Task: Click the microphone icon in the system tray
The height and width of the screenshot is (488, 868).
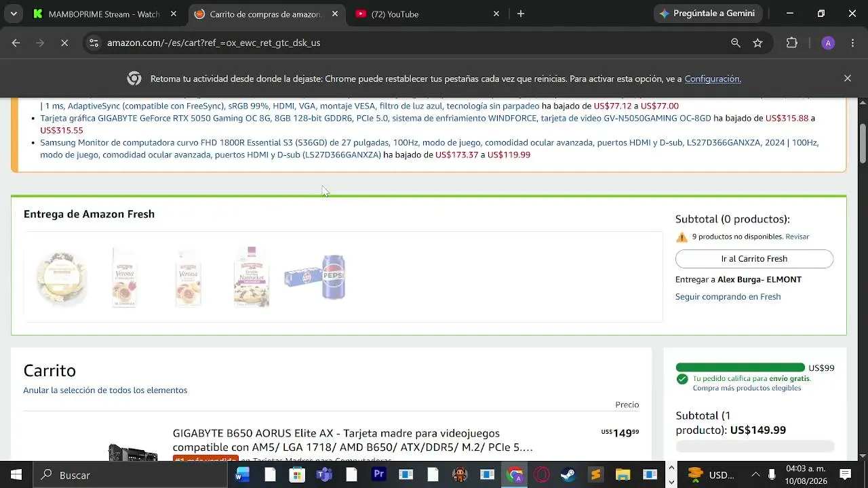Action: pos(772,475)
